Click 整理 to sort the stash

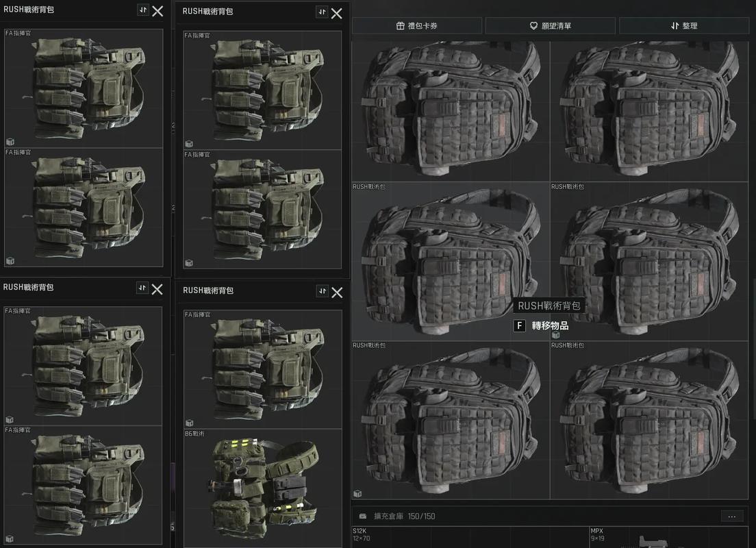point(683,25)
